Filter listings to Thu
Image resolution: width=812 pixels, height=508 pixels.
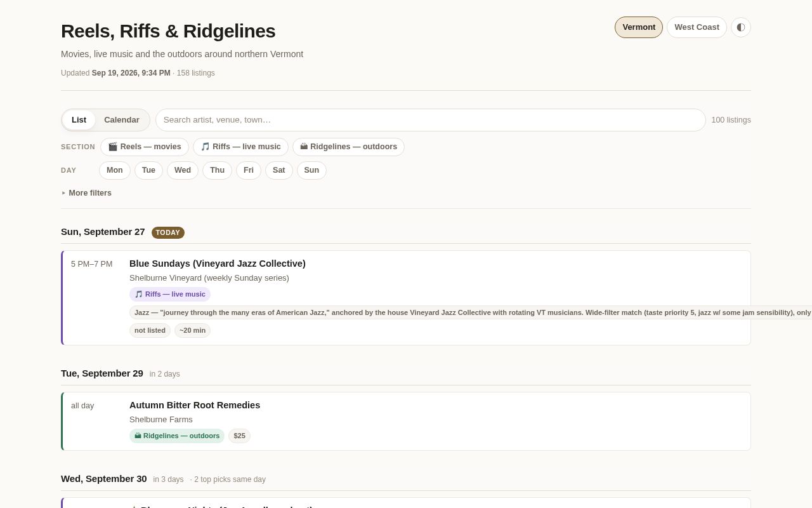point(217,170)
